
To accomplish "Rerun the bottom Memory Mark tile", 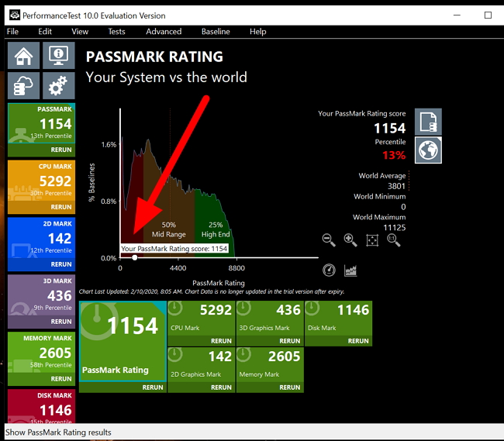I will (290, 388).
